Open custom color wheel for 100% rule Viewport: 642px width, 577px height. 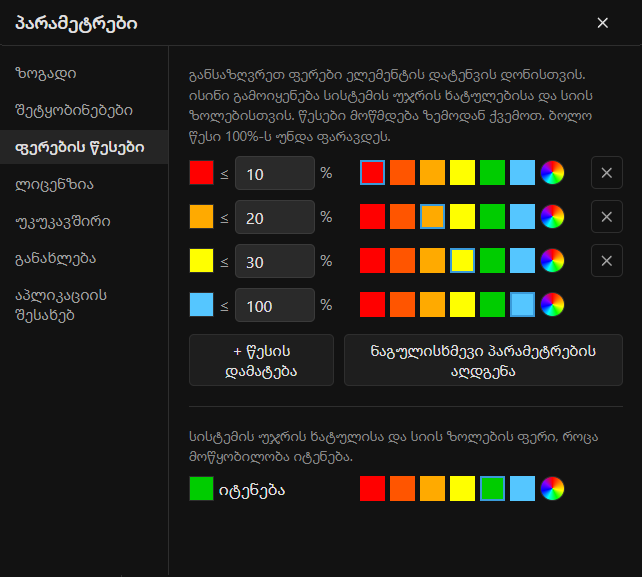coord(552,305)
